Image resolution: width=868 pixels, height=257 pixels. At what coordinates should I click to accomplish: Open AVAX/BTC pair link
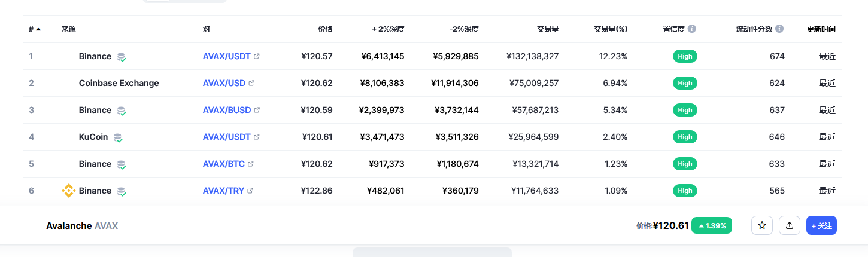pyautogui.click(x=224, y=164)
